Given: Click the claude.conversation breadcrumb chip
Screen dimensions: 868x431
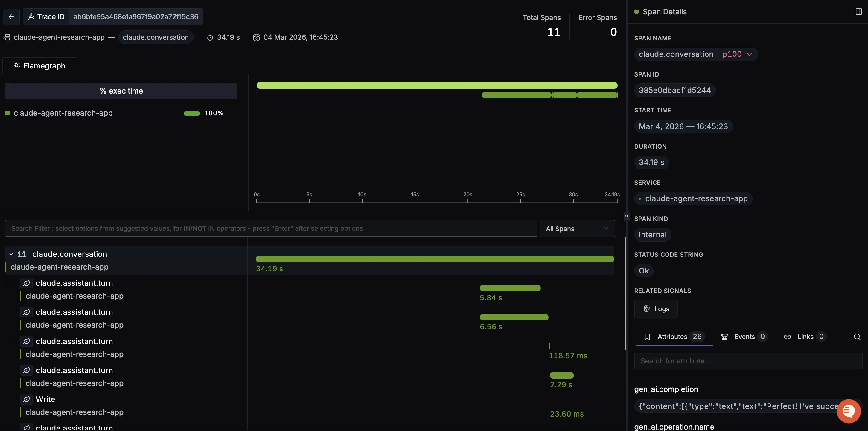Looking at the screenshot, I should click(155, 37).
